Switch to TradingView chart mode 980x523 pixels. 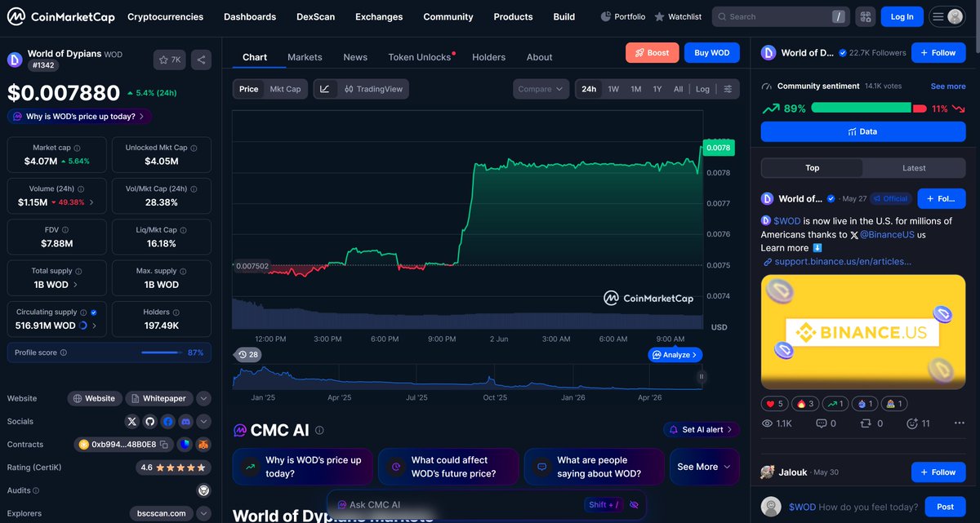pyautogui.click(x=372, y=89)
